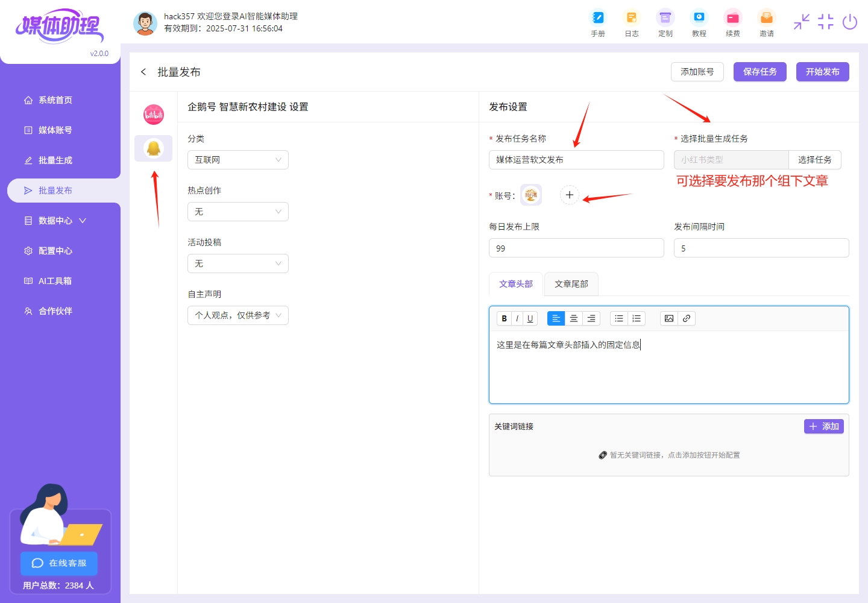
Task: Select the bilibili platform icon
Action: coord(154,115)
